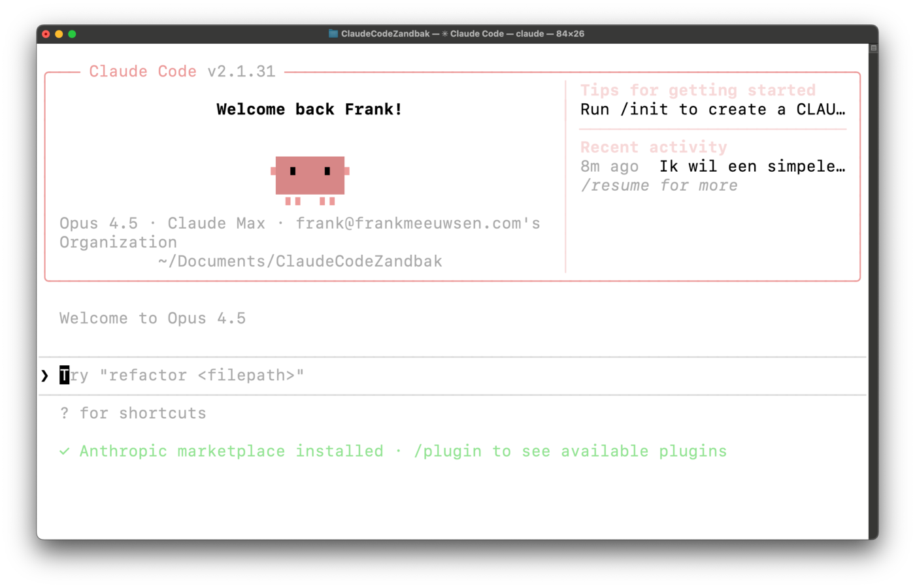
Task: Close the terminal window with red button
Action: (x=46, y=34)
